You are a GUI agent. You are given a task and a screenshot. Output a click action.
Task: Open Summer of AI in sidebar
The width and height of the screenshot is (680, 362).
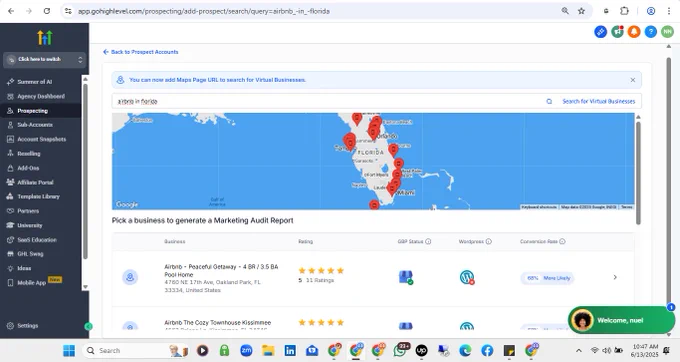[35, 82]
